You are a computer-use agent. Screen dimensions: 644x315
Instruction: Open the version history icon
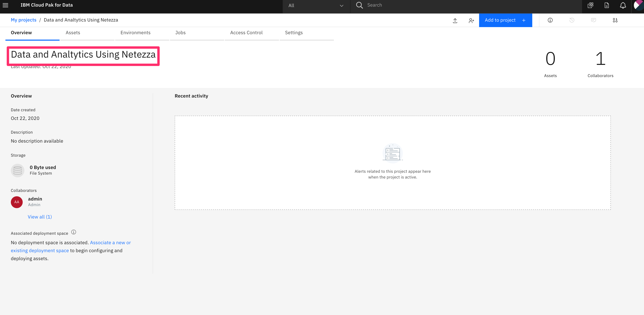[x=572, y=20]
